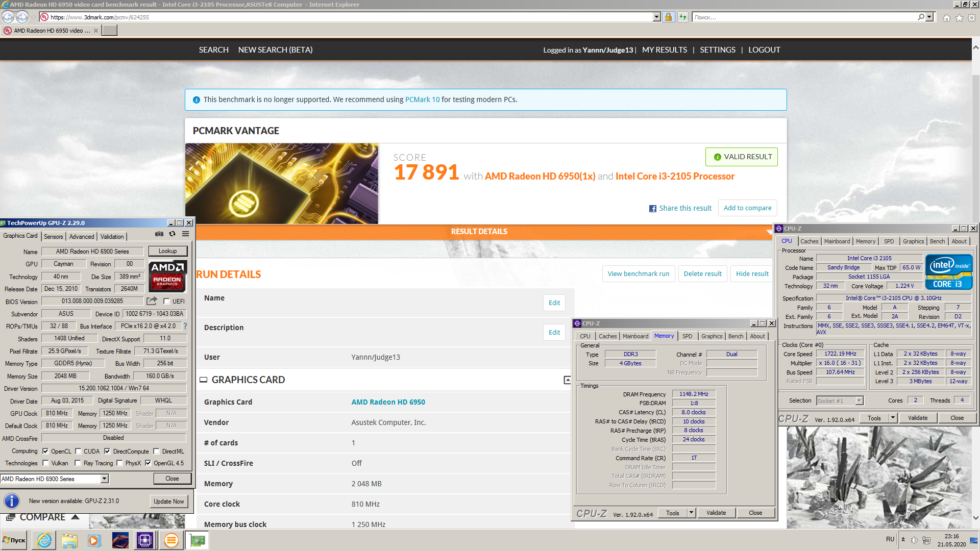
Task: Toggle the Vulkan checkbox
Action: [45, 463]
